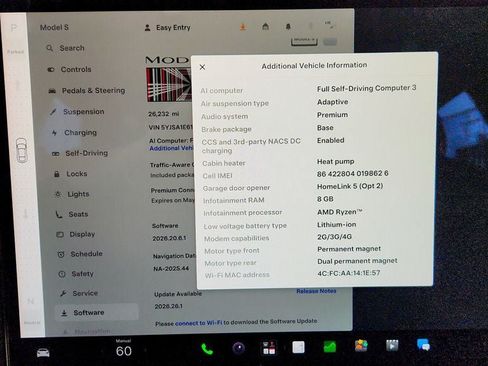Click the seat icon beside Seats

tap(59, 215)
